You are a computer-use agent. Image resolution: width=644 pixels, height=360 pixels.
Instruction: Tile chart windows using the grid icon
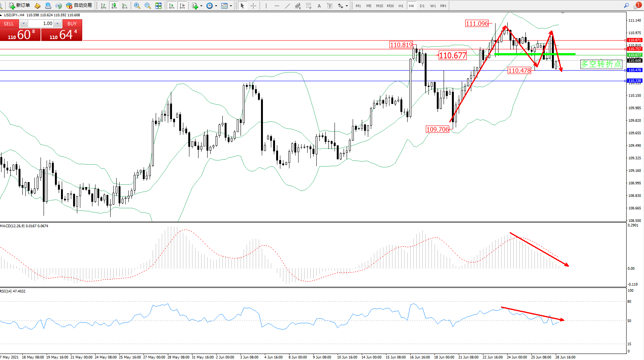coord(158,6)
